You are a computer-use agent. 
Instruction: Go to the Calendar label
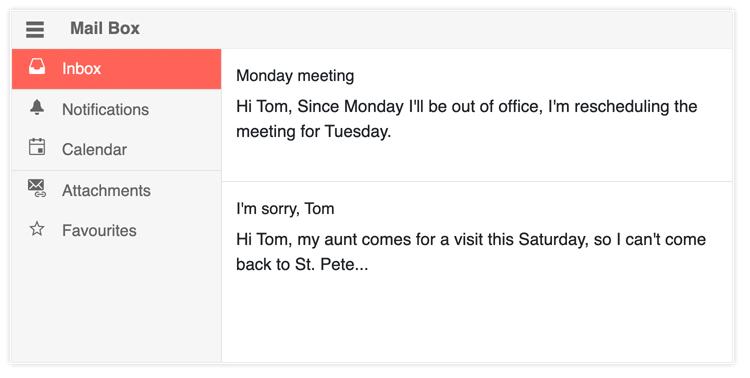(x=94, y=150)
